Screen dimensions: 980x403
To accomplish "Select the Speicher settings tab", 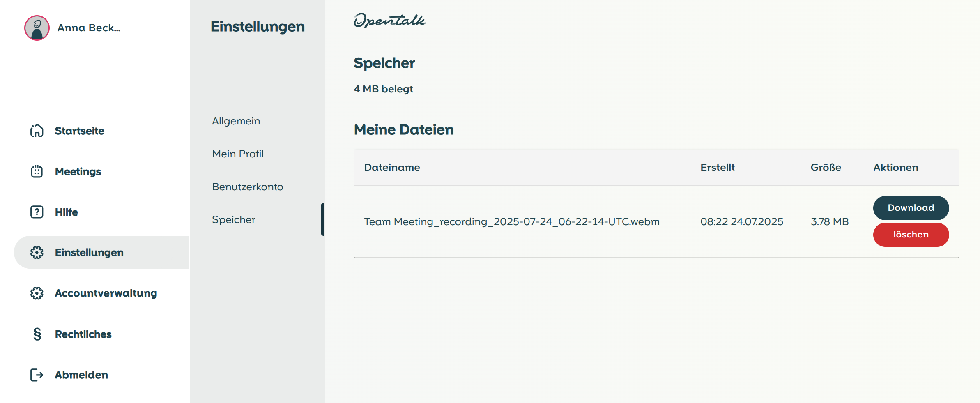I will pos(233,219).
